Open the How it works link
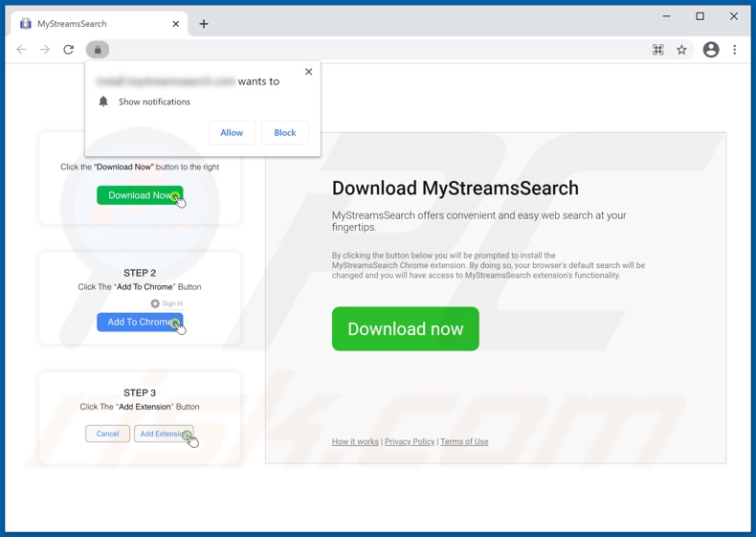Viewport: 756px width, 537px height. (x=355, y=442)
